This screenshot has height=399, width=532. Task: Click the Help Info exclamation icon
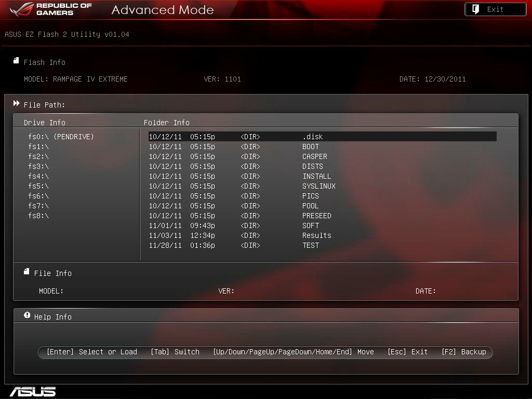click(x=27, y=315)
